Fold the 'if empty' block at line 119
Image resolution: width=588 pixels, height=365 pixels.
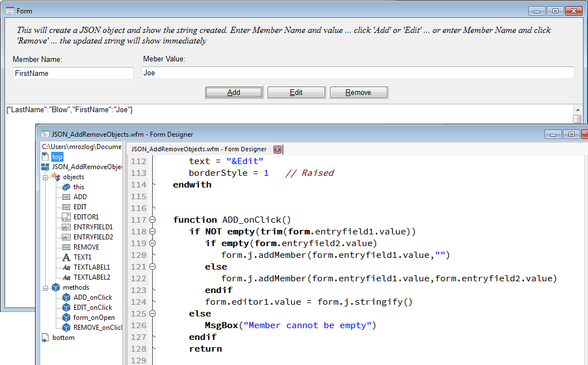coord(152,243)
